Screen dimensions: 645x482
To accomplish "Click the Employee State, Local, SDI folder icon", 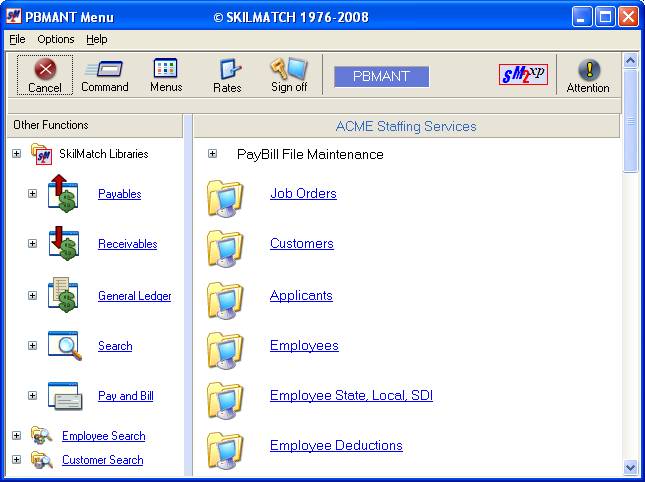I will coord(225,401).
